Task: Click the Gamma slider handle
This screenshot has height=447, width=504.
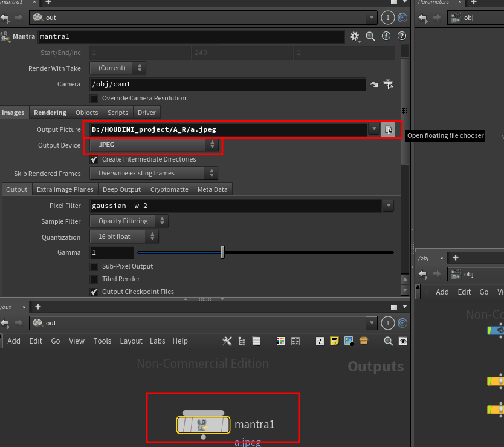Action: tap(222, 253)
